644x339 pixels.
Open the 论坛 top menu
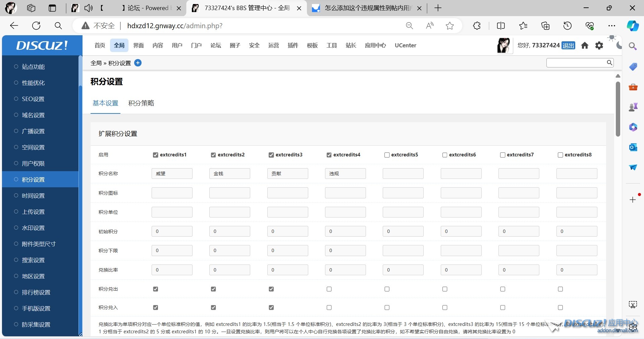(216, 45)
